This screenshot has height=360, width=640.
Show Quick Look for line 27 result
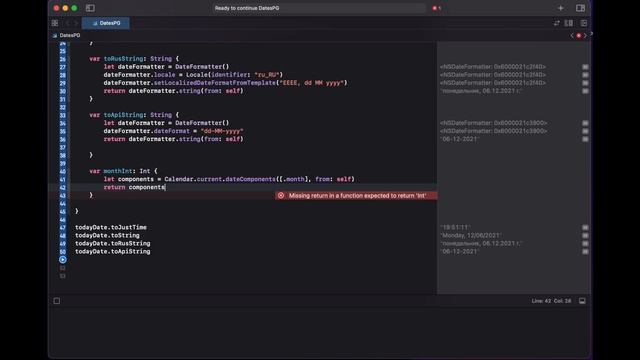(x=585, y=67)
